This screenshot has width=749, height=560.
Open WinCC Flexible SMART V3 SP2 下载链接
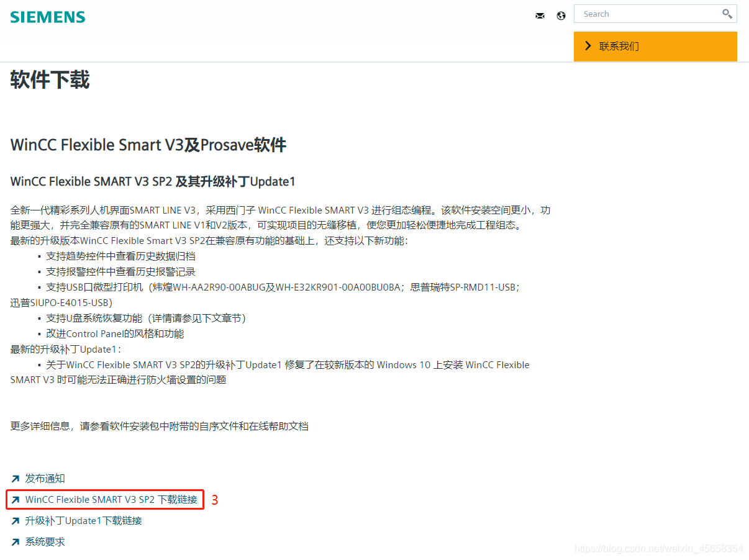[111, 499]
